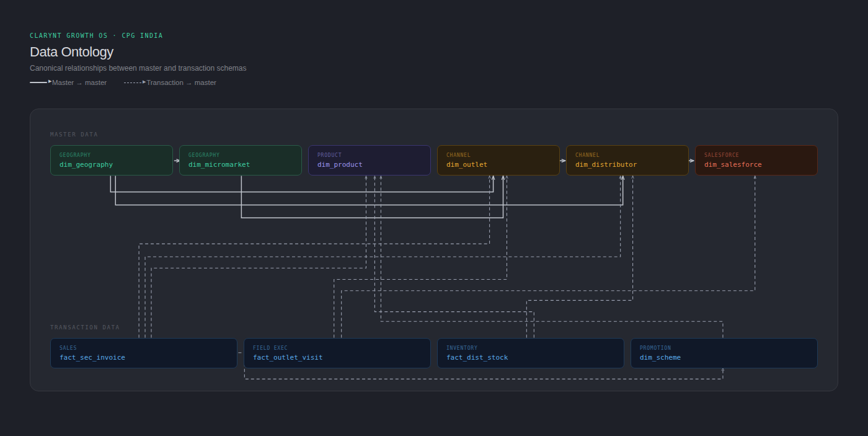Open the dim_scheme promotion node
This screenshot has height=436, width=868.
click(724, 353)
